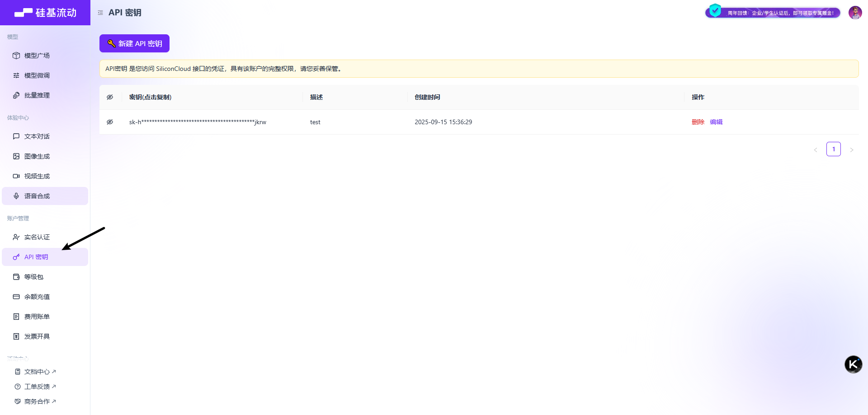Viewport: 868px width, 415px height.
Task: Edit the test API key
Action: coord(716,122)
